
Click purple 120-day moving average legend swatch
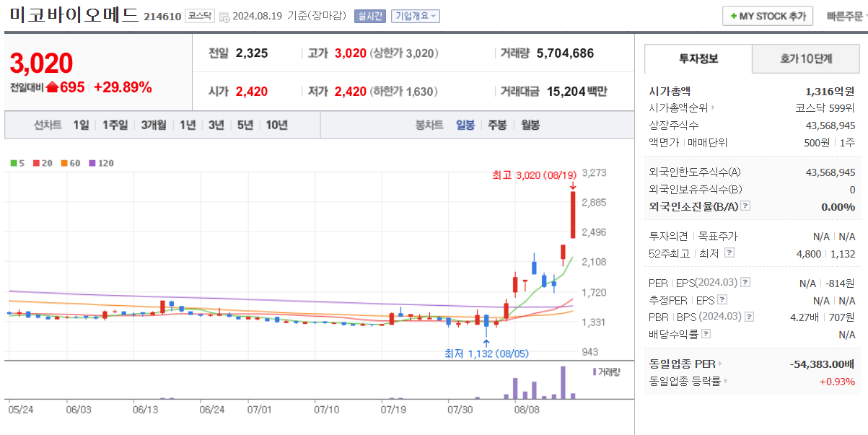92,163
